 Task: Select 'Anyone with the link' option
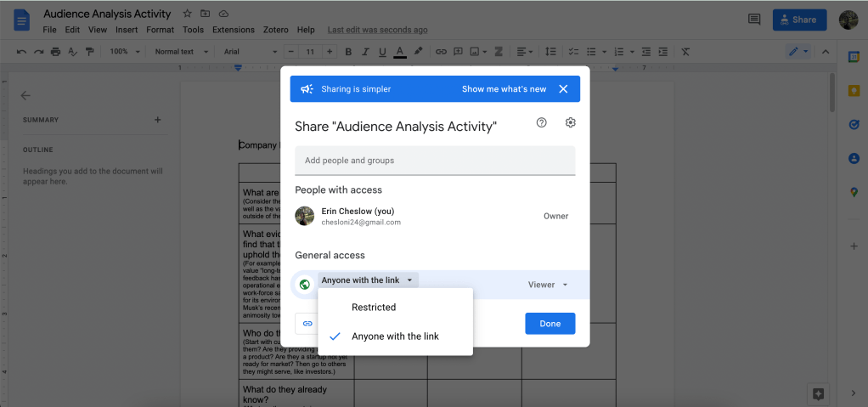tap(395, 336)
